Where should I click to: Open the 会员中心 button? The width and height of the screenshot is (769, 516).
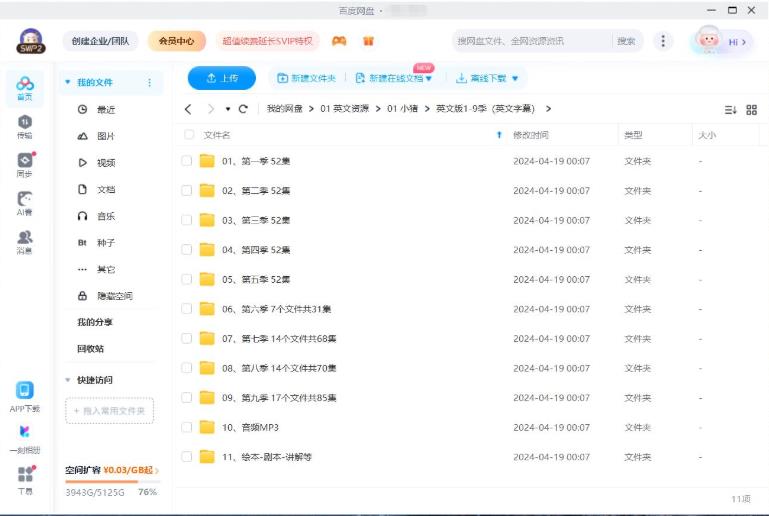coord(177,41)
